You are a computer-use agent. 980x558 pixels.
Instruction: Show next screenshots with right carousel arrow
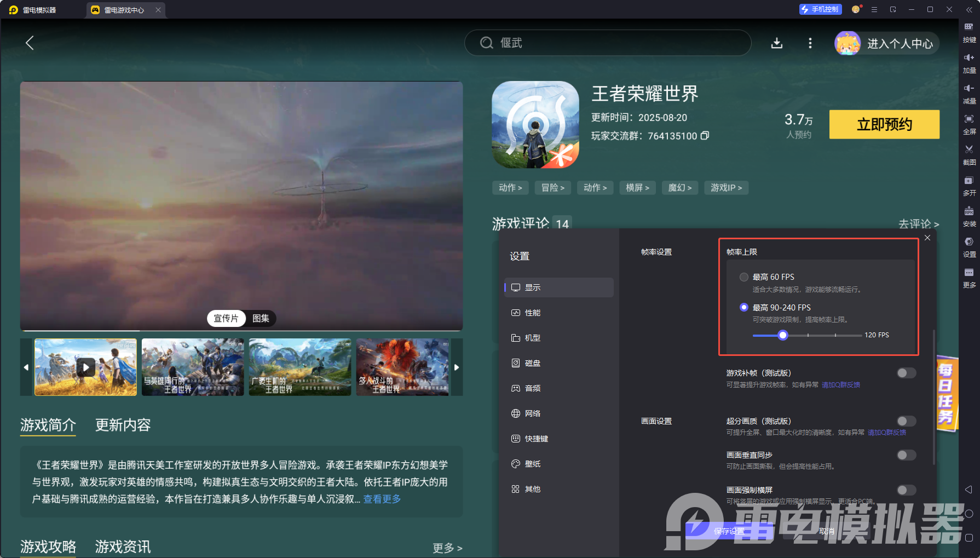[457, 367]
